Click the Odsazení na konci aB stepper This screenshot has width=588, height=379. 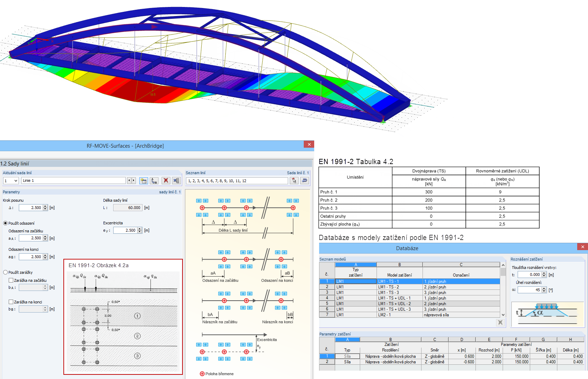(x=45, y=257)
